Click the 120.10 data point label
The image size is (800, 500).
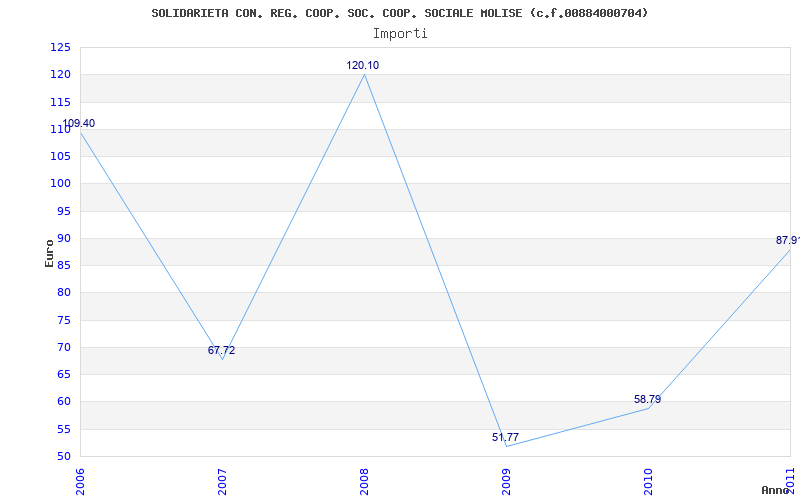pos(363,65)
